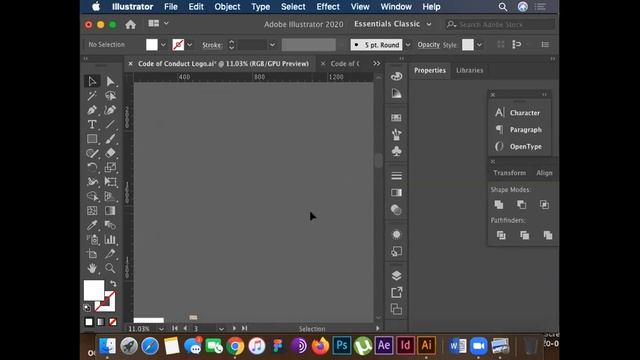Image resolution: width=640 pixels, height=360 pixels.
Task: Select the Eyedropper tool
Action: (x=92, y=225)
